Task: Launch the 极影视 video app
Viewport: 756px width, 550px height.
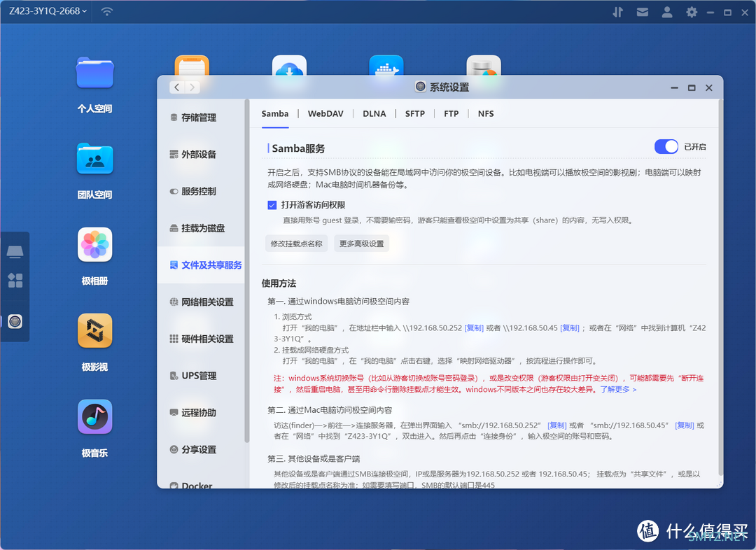Action: tap(95, 331)
